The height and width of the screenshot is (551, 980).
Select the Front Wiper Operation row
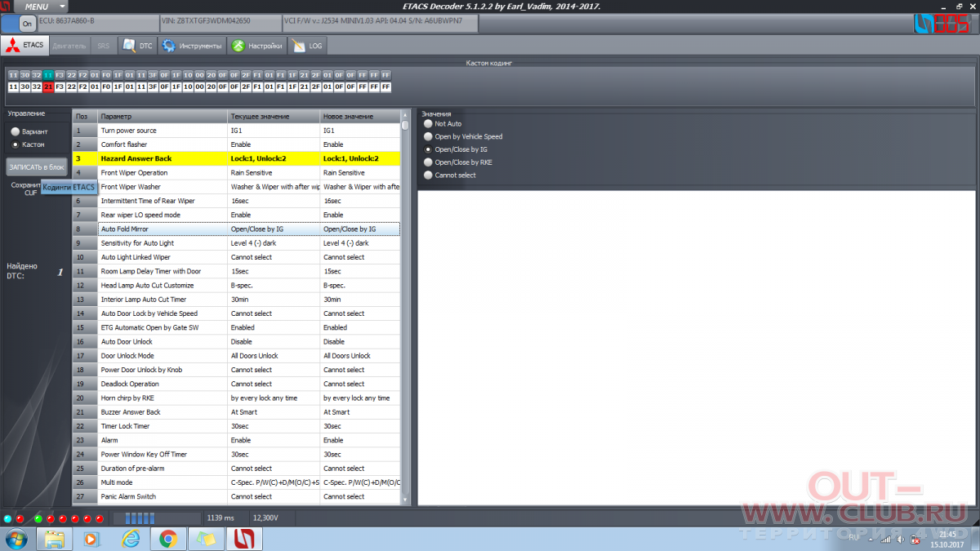click(x=237, y=173)
